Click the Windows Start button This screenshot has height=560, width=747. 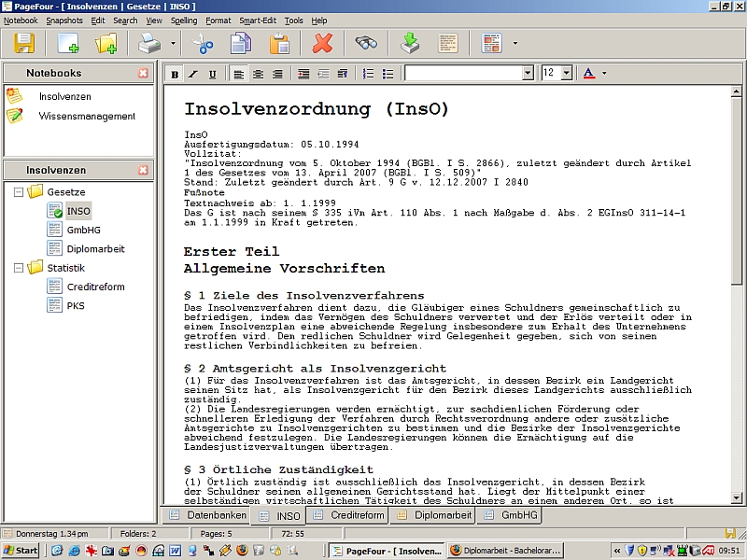tap(21, 551)
